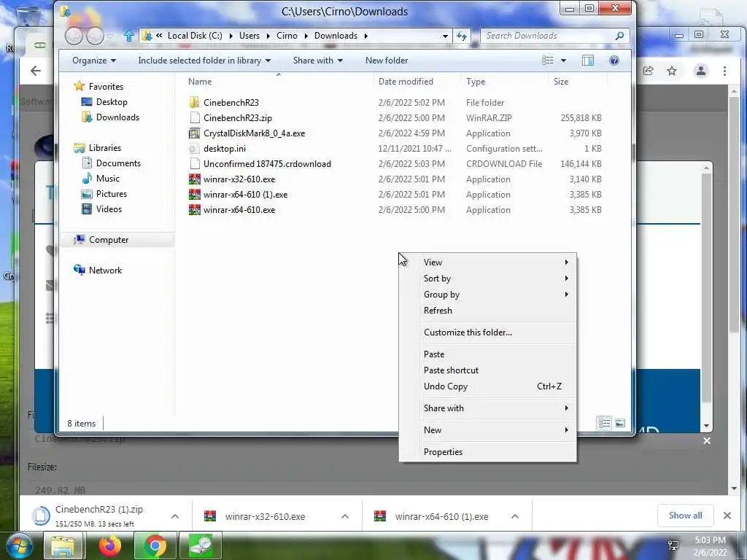Image resolution: width=747 pixels, height=560 pixels.
Task: Click the system clock in the tray
Action: [x=710, y=546]
